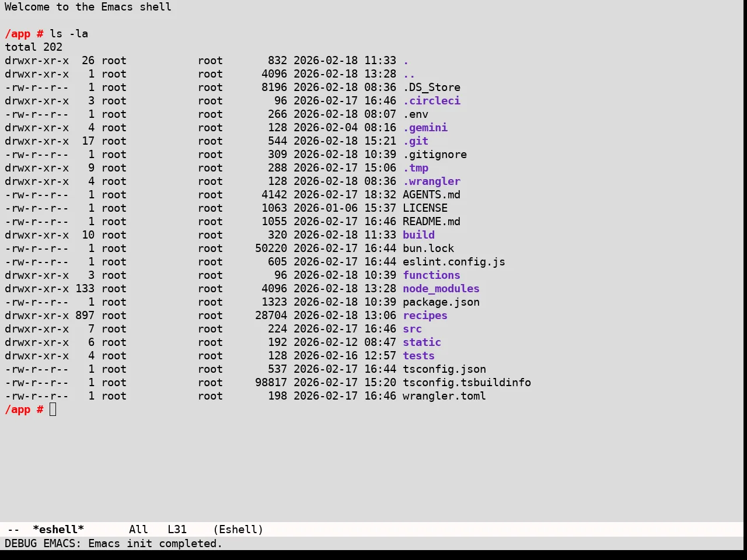The image size is (747, 560).
Task: Click the AGENTS.md file name
Action: point(431,195)
